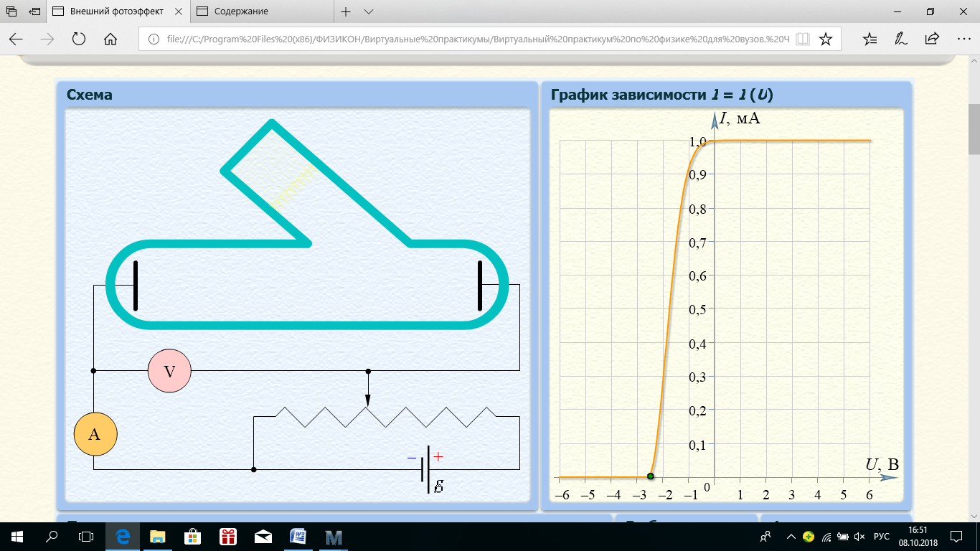The height and width of the screenshot is (551, 980).
Task: Open the Action Center notifications
Action: 956,536
